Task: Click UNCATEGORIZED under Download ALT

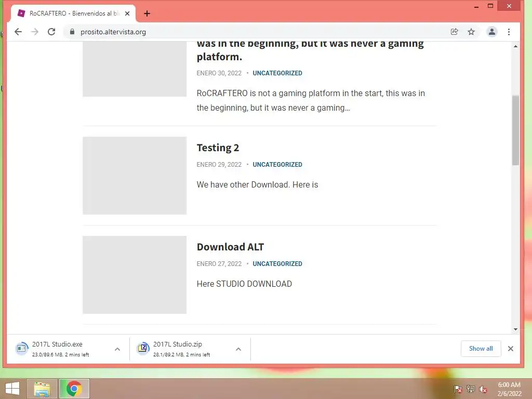Action: [x=277, y=264]
